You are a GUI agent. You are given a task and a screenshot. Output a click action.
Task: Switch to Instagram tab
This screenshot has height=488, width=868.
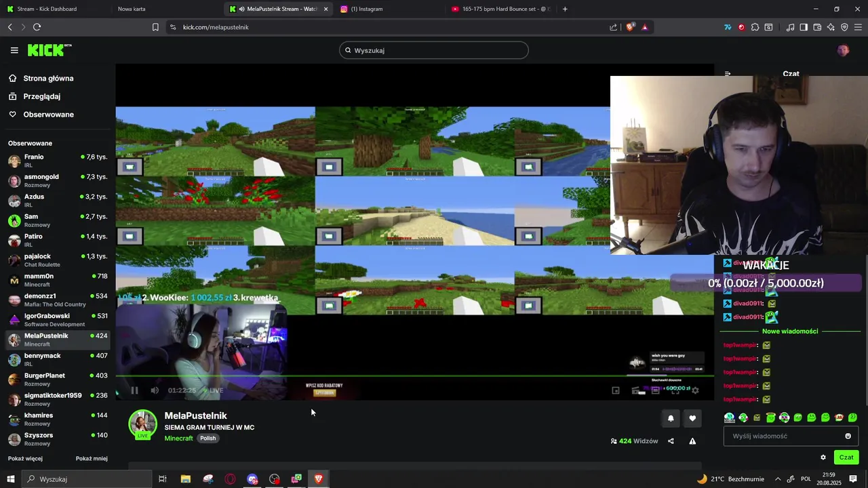pyautogui.click(x=366, y=9)
